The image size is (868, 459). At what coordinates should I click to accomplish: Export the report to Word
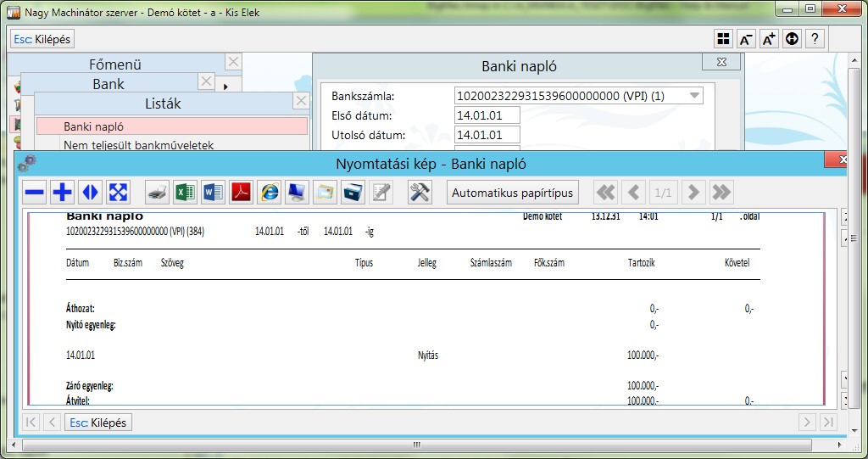213,193
